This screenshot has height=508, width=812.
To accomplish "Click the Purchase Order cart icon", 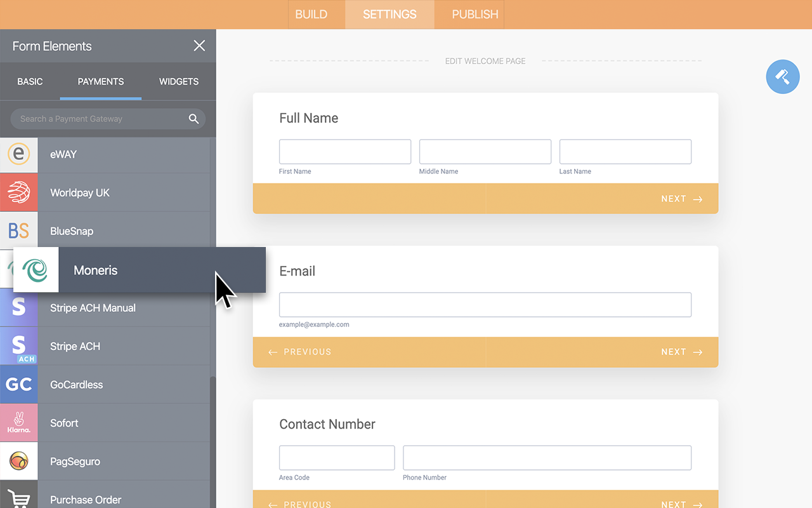I will (18, 499).
